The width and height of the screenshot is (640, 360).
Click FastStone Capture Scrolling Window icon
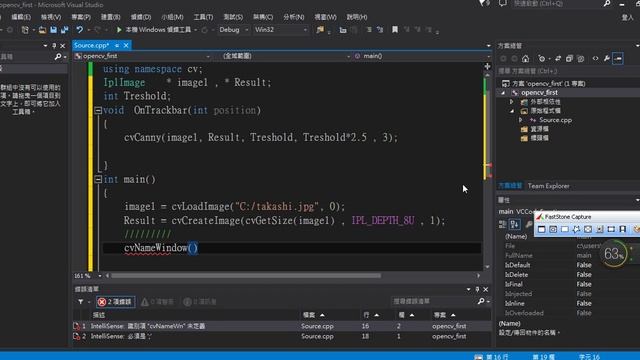(x=599, y=229)
